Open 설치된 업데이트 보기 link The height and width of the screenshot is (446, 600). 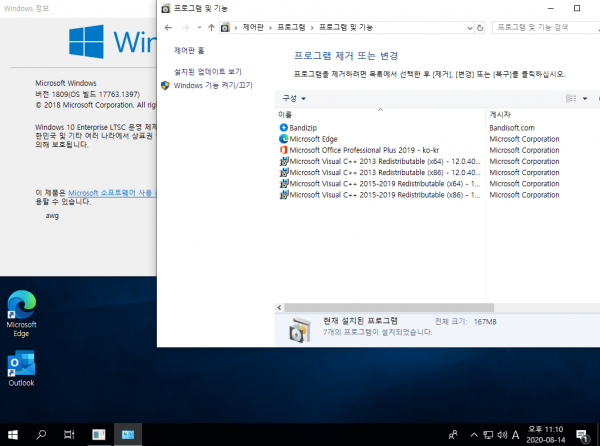(208, 72)
